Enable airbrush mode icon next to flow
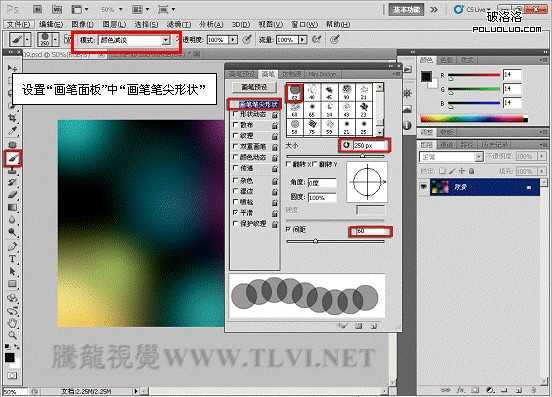Image resolution: width=552 pixels, height=397 pixels. 317,39
